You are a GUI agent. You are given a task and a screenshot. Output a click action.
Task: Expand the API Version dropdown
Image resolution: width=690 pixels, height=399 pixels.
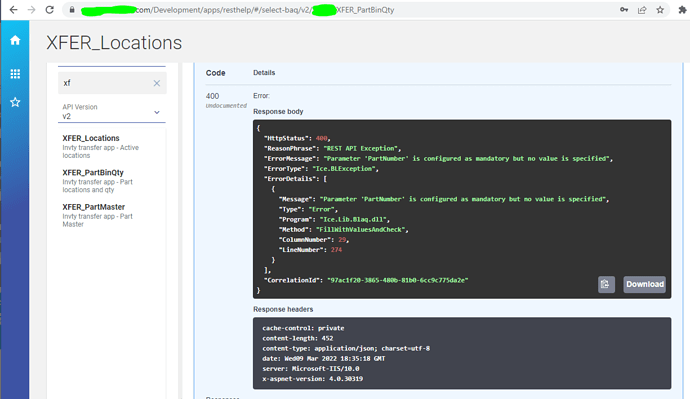tap(112, 112)
